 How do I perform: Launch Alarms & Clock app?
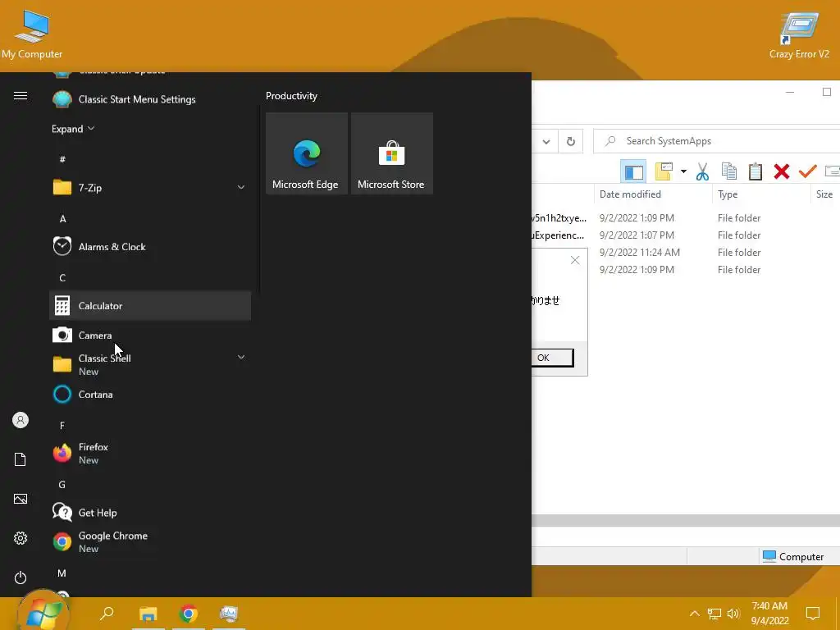[x=150, y=246]
